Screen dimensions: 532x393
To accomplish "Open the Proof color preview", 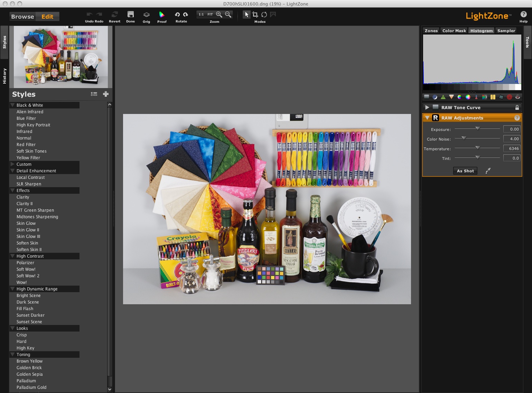I will [161, 15].
